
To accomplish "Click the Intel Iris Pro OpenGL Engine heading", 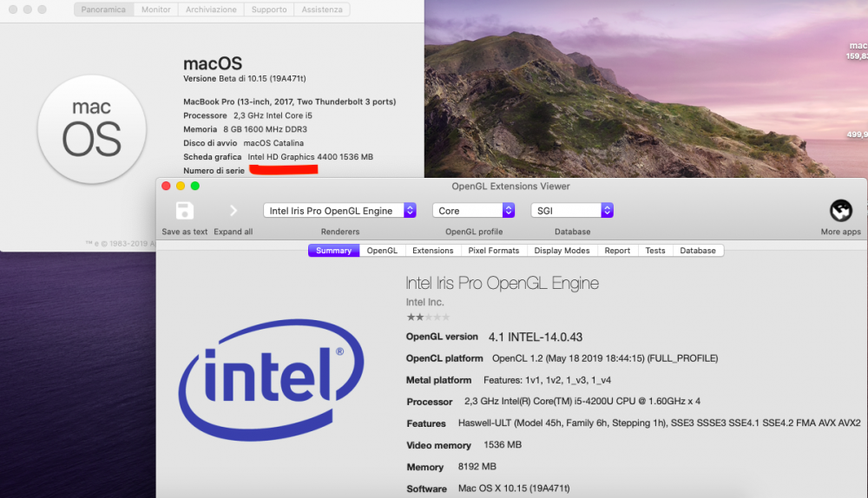I will point(502,284).
